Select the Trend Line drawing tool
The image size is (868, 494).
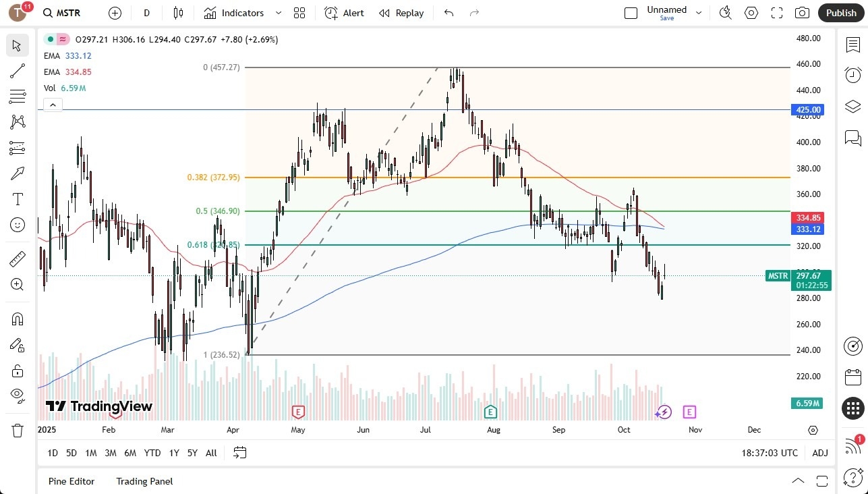tap(17, 71)
